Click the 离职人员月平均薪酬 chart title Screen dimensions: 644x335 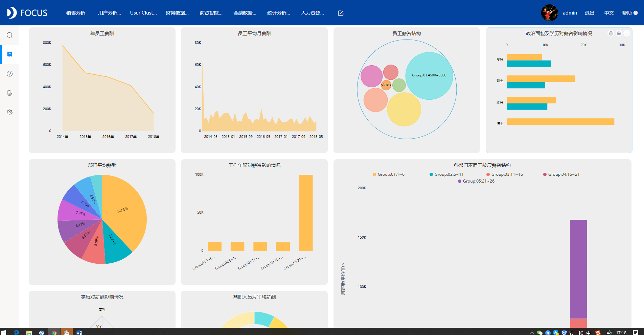(x=254, y=297)
